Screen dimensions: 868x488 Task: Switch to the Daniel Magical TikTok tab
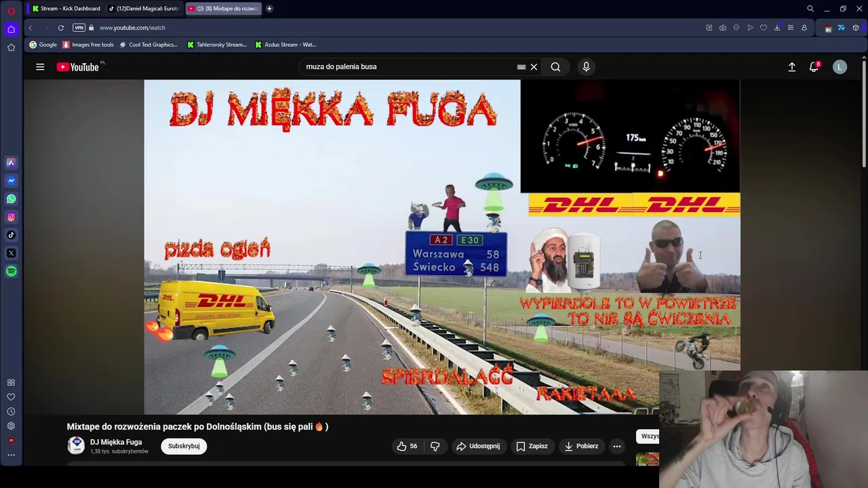click(144, 9)
